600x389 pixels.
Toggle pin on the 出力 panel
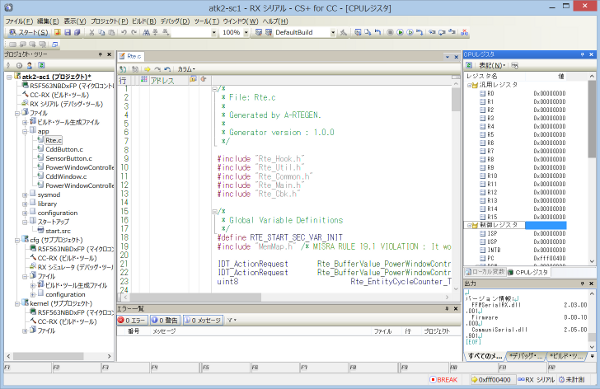coord(582,283)
